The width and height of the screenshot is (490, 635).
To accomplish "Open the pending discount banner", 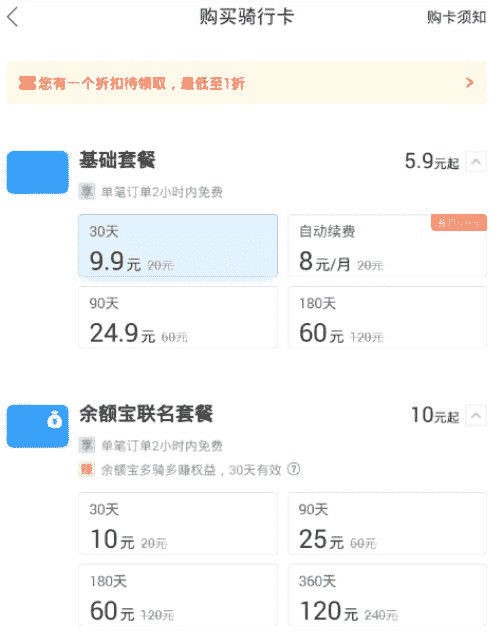I will tap(246, 83).
